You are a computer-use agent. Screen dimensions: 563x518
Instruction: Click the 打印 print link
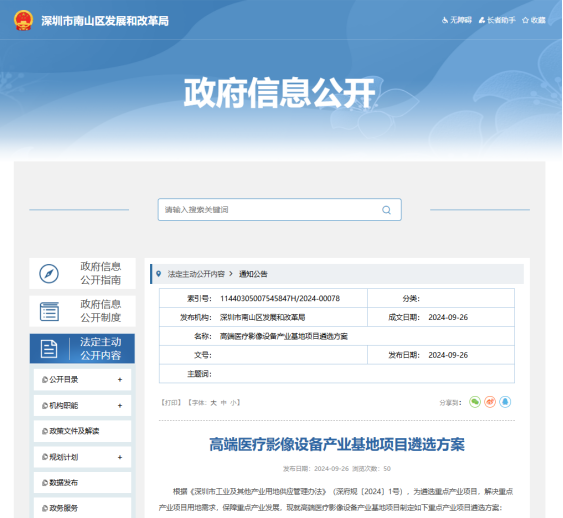point(171,403)
